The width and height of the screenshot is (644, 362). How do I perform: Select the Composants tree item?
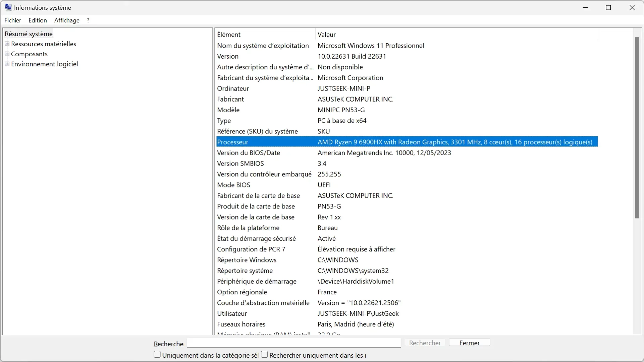[x=30, y=54]
